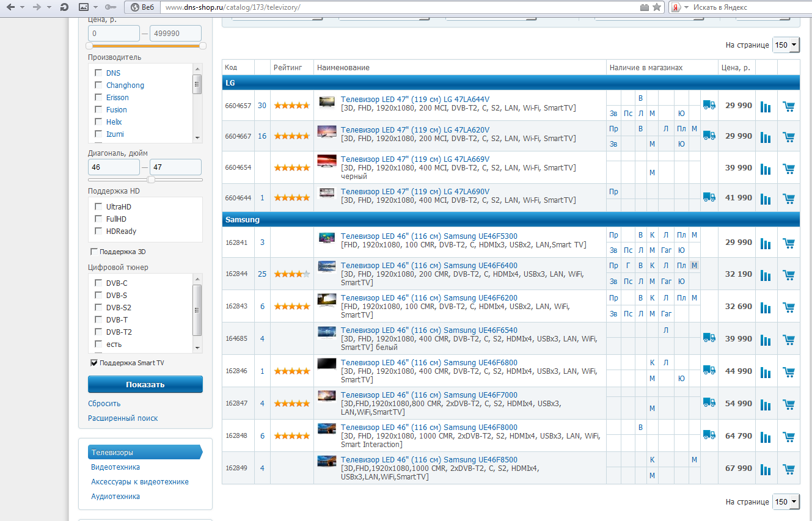Select the Телевизоры category tab
The width and height of the screenshot is (812, 521).
(145, 453)
